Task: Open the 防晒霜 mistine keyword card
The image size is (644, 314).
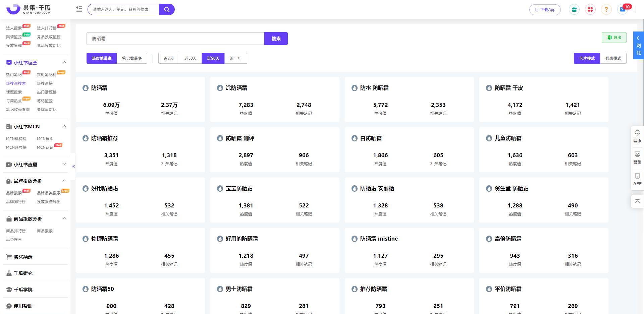Action: [x=409, y=250]
